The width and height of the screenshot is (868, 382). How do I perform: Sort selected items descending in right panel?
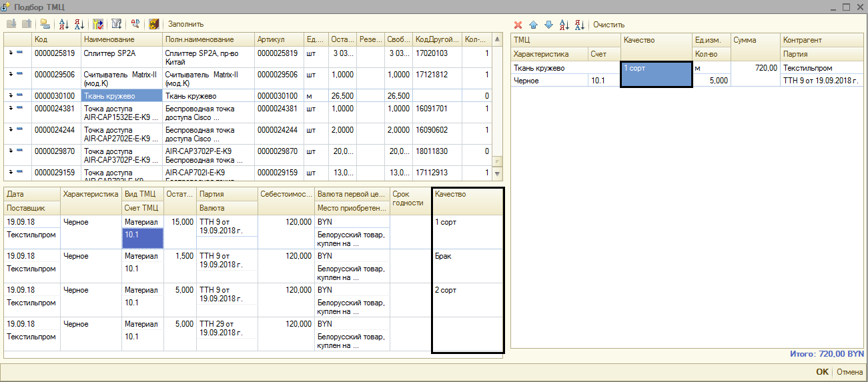[579, 25]
